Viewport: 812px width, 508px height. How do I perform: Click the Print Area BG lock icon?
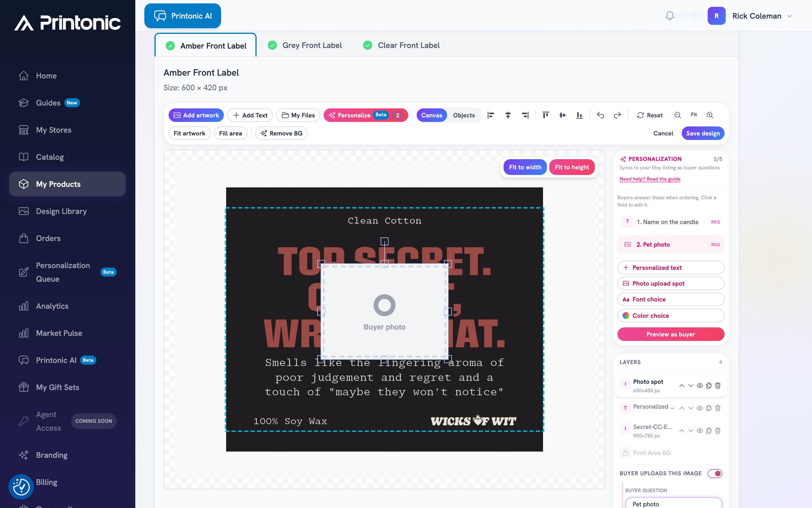point(625,453)
